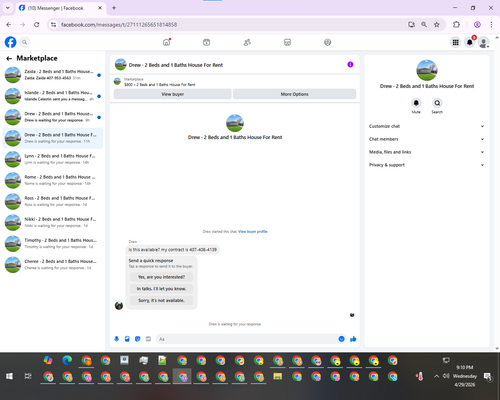Open the Chrome extensions puzzle icon
The height and width of the screenshot is (400, 500).
(x=456, y=24)
